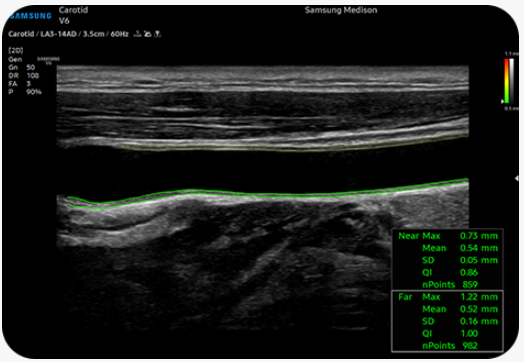Click the last status icon after 60Hz

[x=157, y=34]
